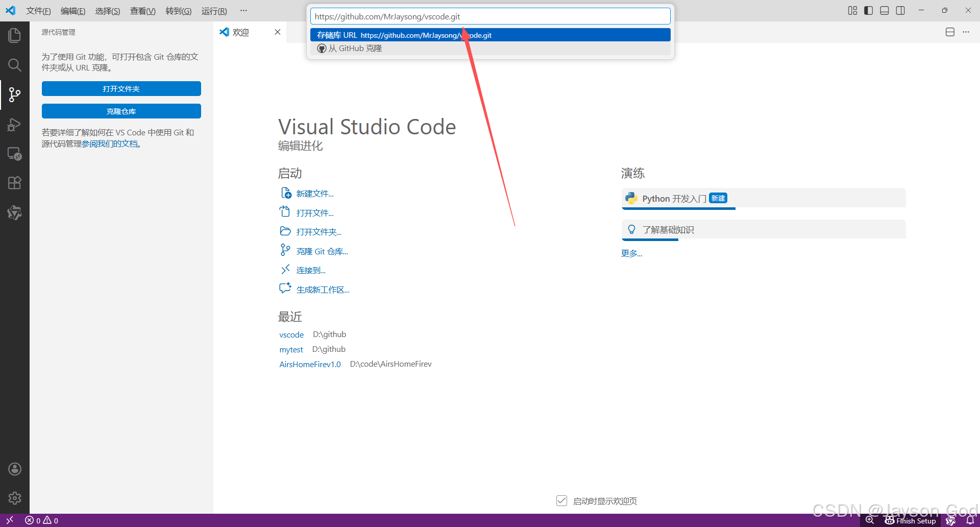Open Python 开发入门 walkthrough

tap(764, 198)
